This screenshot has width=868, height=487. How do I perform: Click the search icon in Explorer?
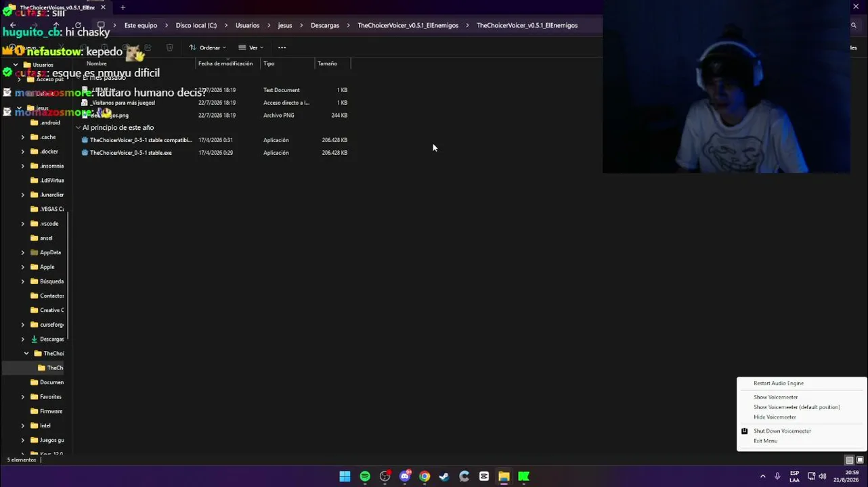click(854, 25)
